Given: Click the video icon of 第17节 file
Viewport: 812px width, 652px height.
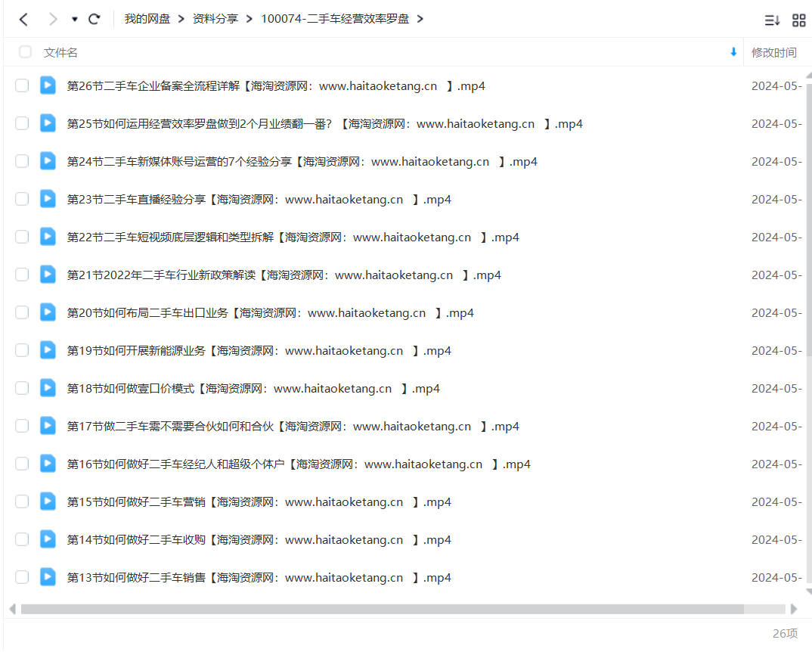Looking at the screenshot, I should click(48, 426).
